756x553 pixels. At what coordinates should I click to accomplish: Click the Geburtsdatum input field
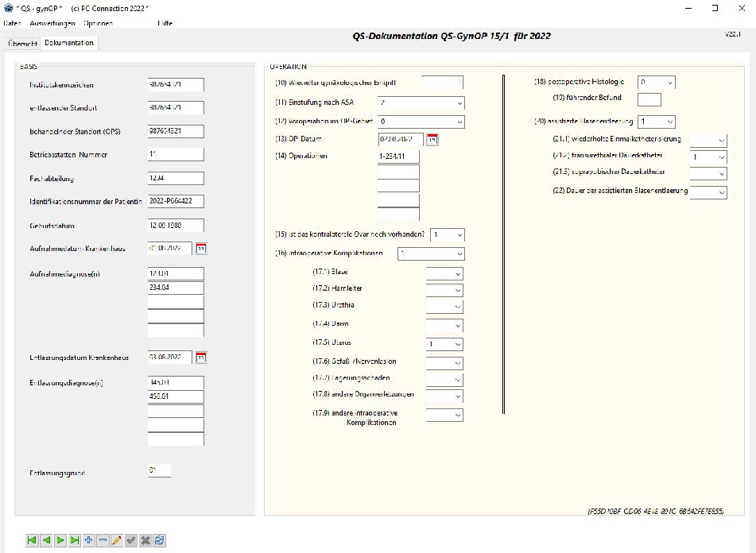pyautogui.click(x=176, y=226)
